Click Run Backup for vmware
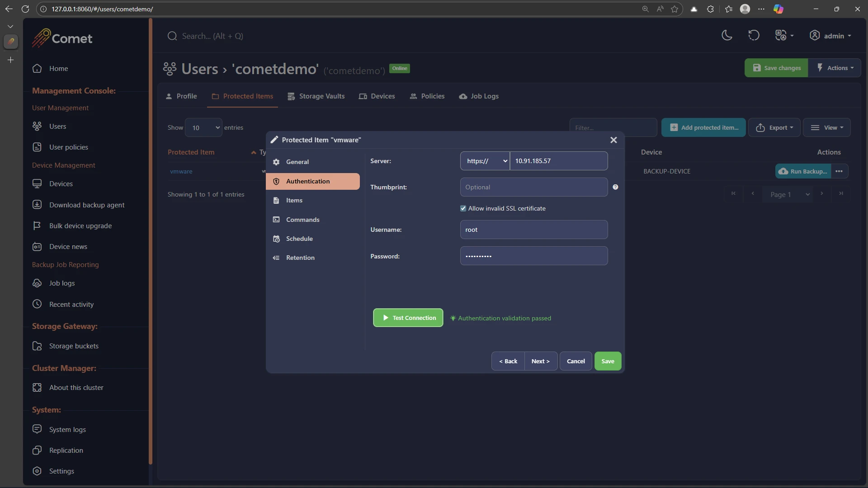 pos(803,171)
